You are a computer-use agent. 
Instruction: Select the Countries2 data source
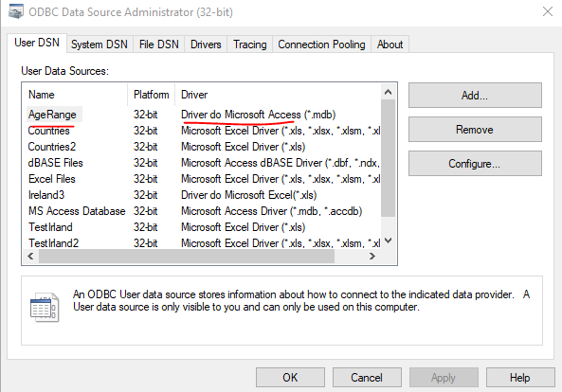click(x=52, y=147)
